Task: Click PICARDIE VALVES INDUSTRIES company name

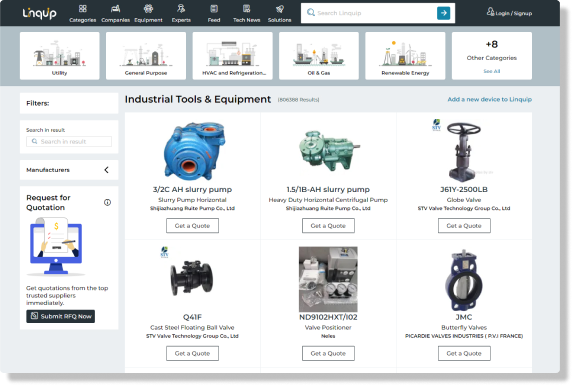Action: pyautogui.click(x=464, y=336)
